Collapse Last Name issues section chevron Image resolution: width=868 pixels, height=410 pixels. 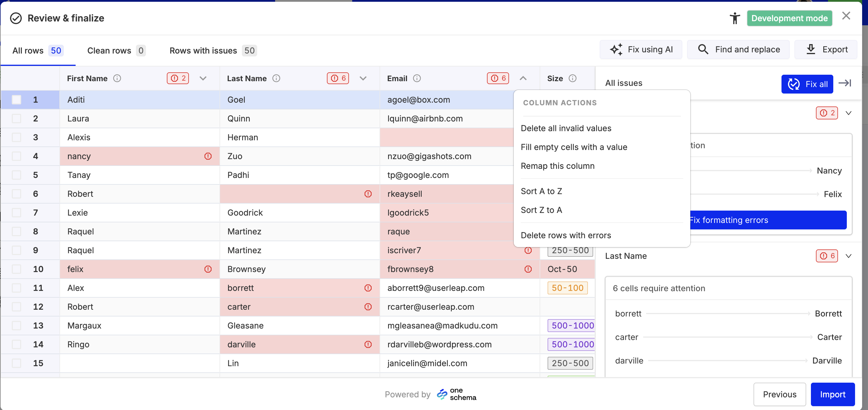[x=849, y=256]
